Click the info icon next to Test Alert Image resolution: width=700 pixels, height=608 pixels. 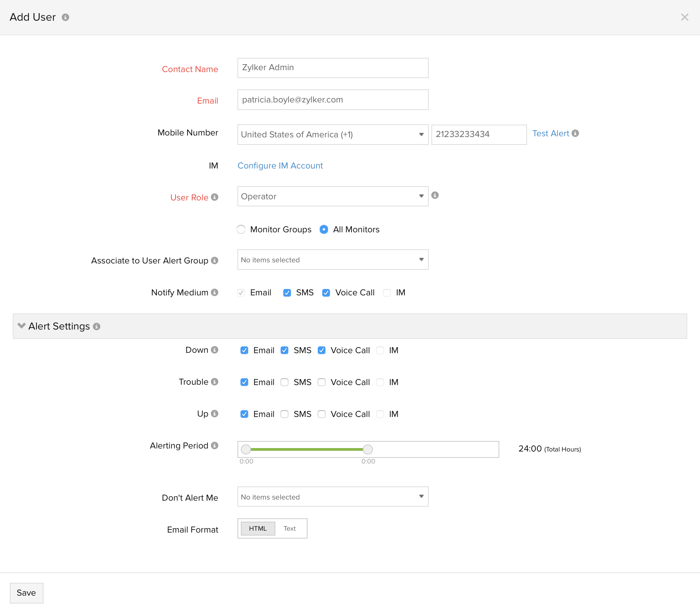pyautogui.click(x=575, y=133)
